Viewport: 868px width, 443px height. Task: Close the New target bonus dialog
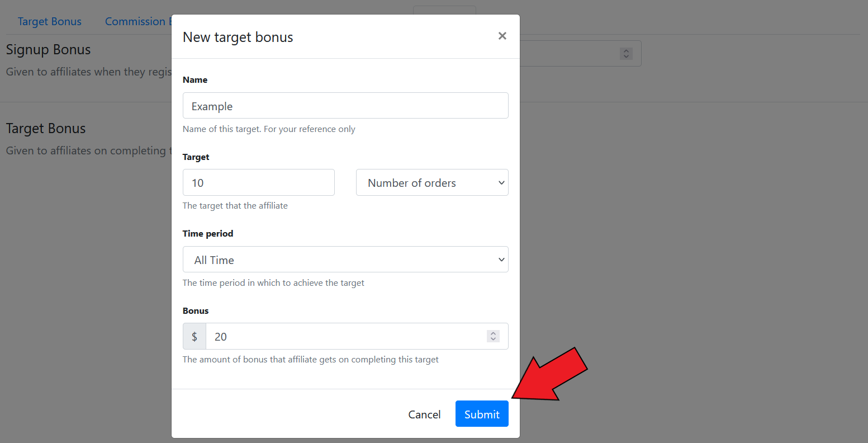pos(502,36)
